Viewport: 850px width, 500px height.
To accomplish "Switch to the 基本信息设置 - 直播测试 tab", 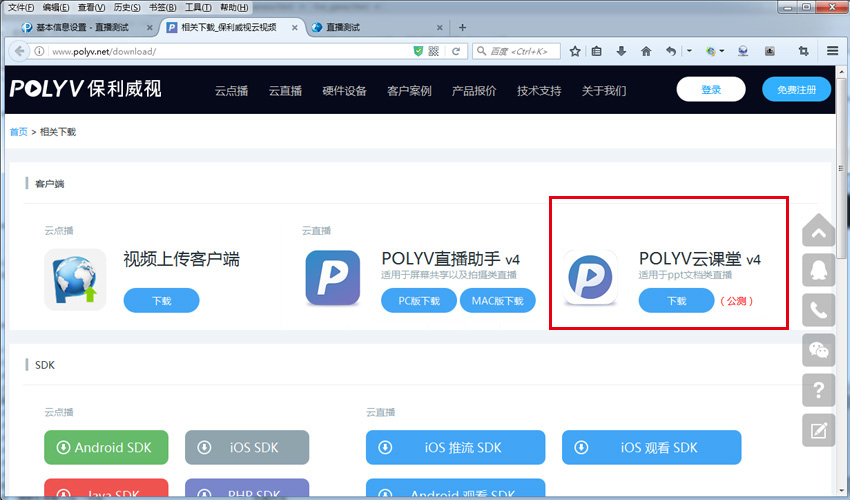I will pyautogui.click(x=80, y=27).
